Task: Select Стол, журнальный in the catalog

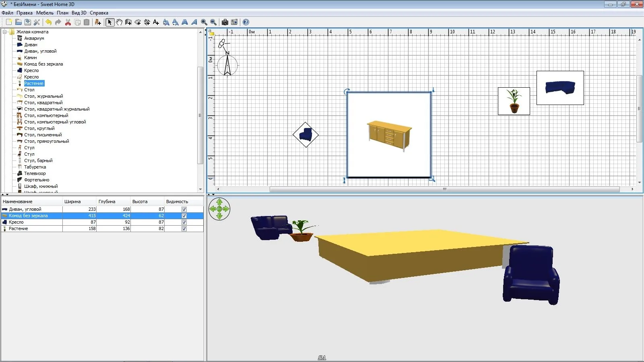Action: pos(43,96)
